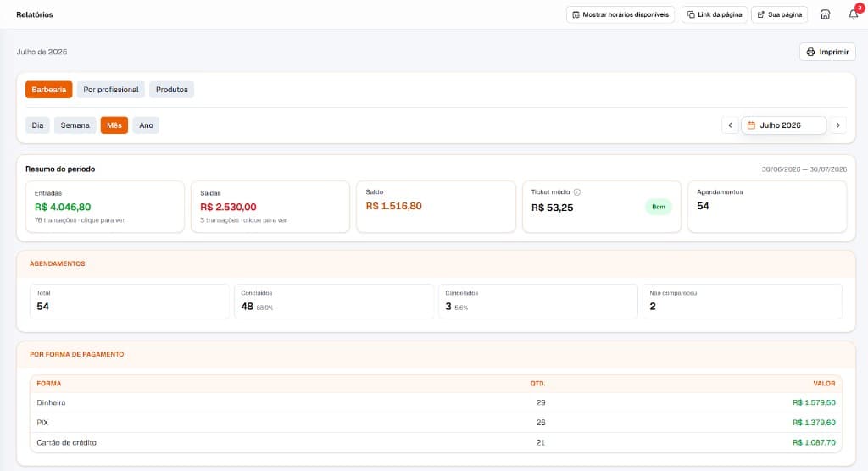The image size is (868, 471).
Task: Go to the next month
Action: pos(838,125)
